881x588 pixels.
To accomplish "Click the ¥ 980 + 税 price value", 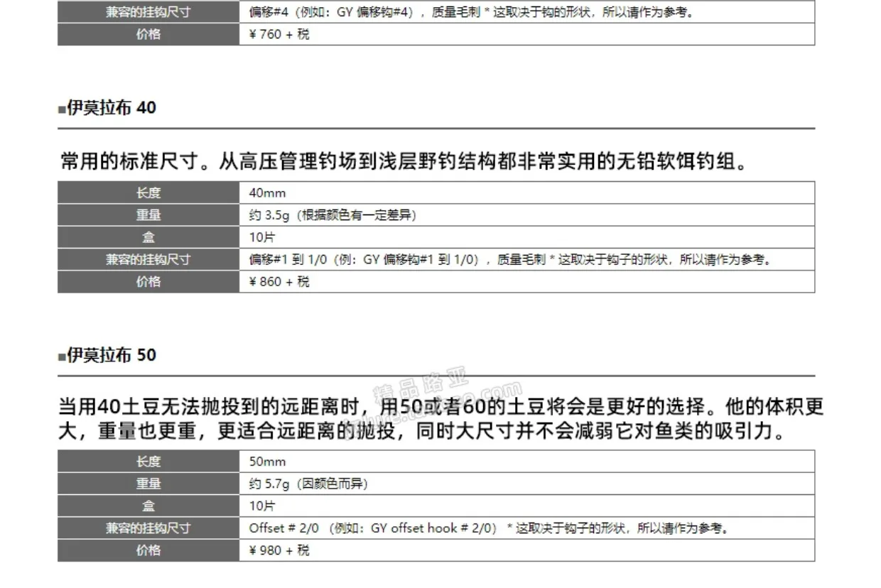I will point(279,550).
